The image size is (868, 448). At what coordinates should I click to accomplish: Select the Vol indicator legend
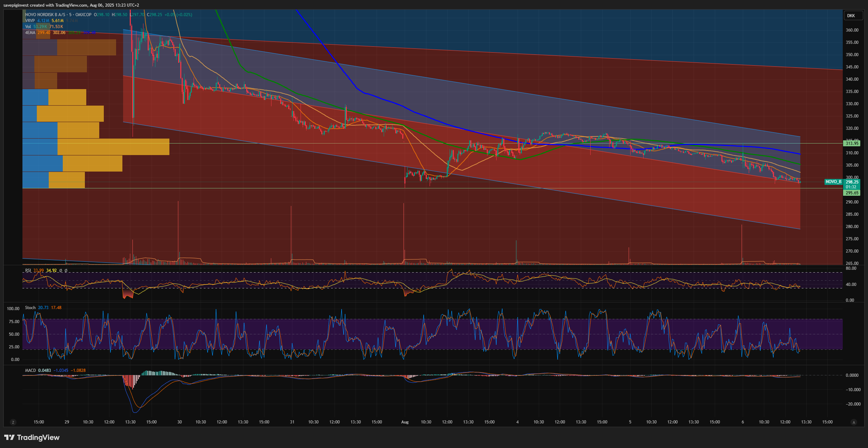coord(28,27)
